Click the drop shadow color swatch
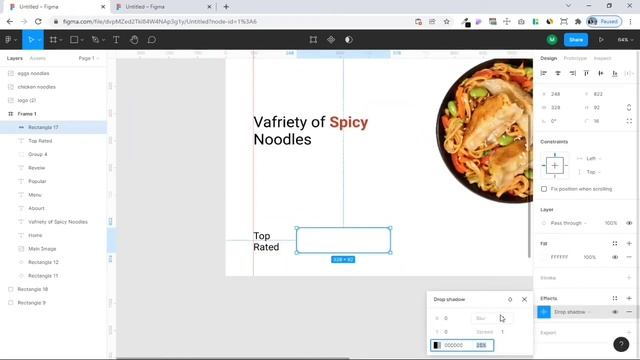This screenshot has width=640, height=360. [x=437, y=345]
